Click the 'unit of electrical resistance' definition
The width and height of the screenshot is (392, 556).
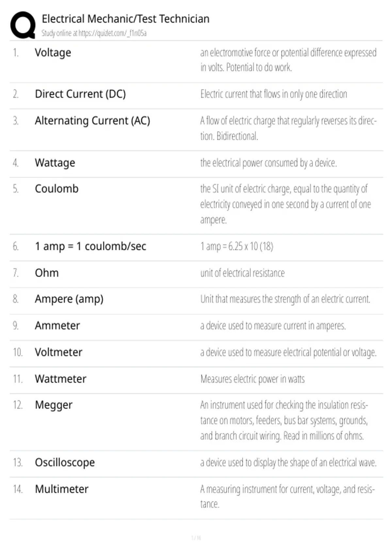242,273
